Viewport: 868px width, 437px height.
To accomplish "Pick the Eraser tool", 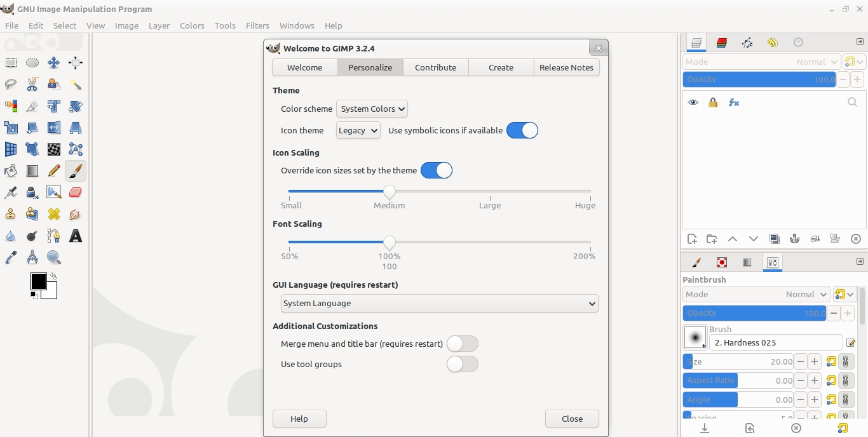I will click(76, 192).
